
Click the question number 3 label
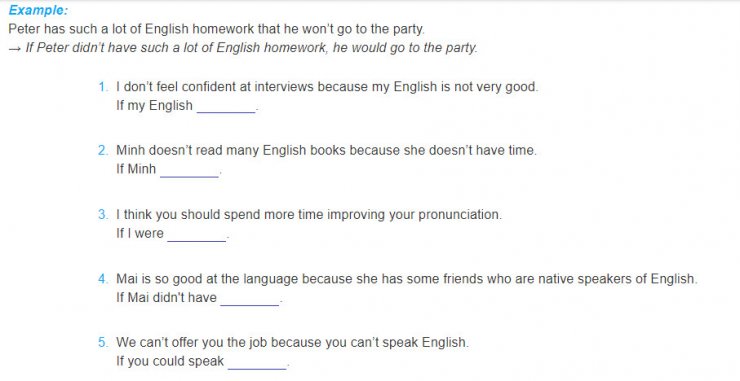pyautogui.click(x=103, y=215)
